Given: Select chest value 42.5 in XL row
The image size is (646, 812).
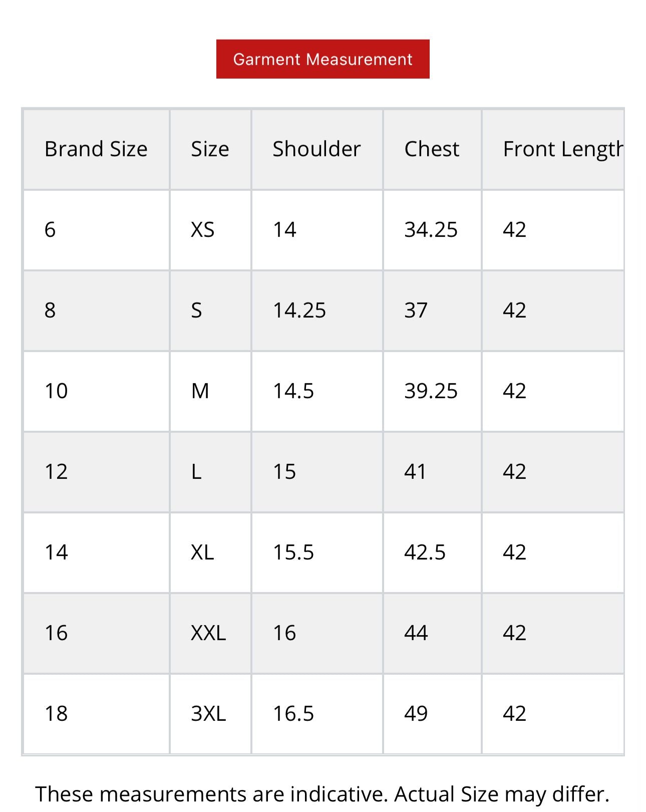Looking at the screenshot, I should (425, 553).
